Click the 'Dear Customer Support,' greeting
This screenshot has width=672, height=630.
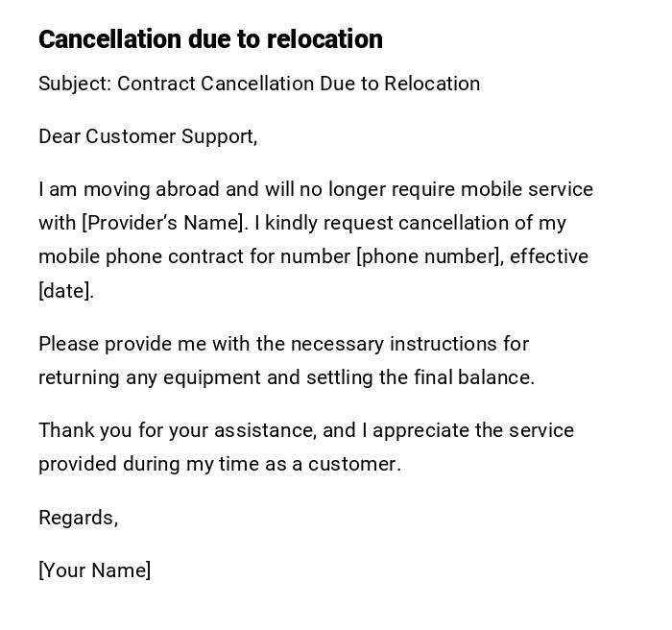(x=148, y=136)
